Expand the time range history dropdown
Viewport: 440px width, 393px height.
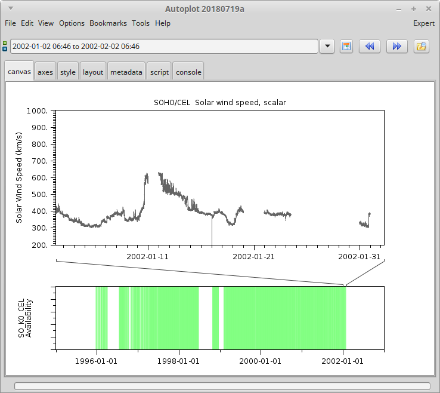click(327, 46)
